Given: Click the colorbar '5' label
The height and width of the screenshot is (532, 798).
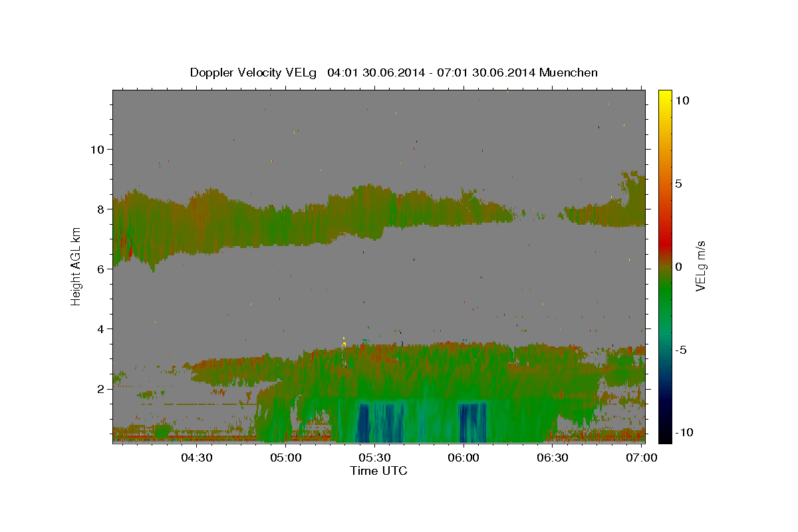Looking at the screenshot, I should (x=678, y=184).
